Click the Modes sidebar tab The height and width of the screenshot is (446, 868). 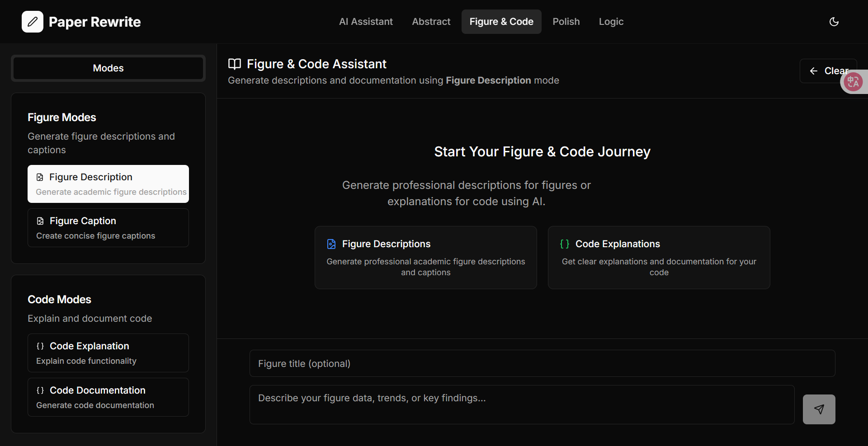click(x=108, y=68)
